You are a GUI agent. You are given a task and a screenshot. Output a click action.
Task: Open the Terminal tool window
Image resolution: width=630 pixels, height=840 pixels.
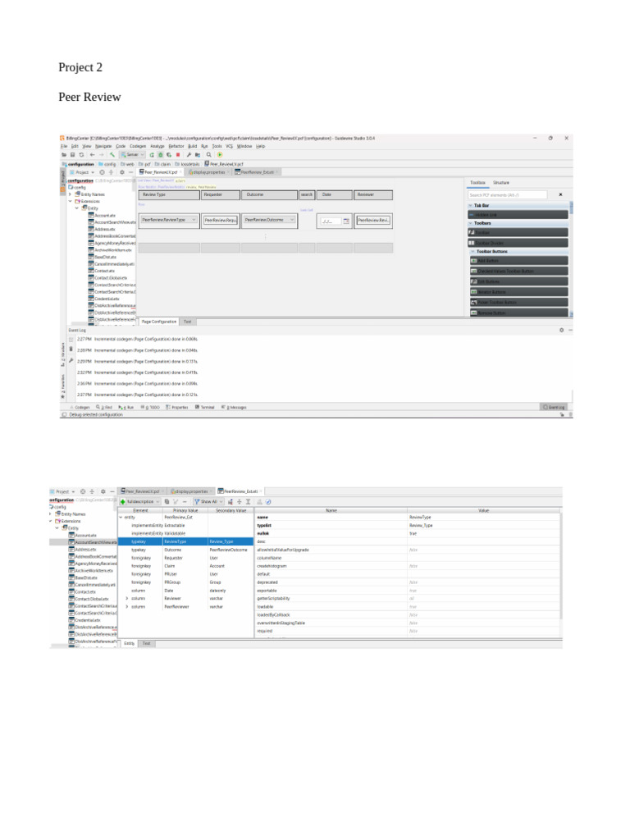(x=205, y=408)
